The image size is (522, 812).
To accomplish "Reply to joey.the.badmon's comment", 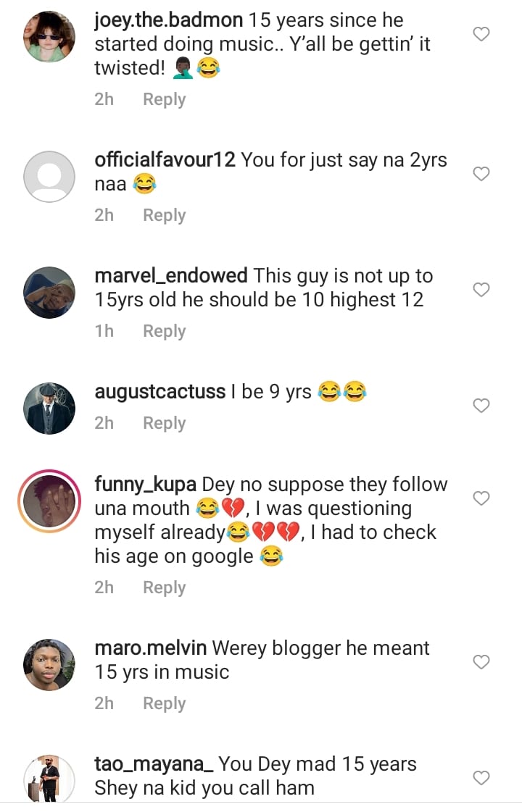I will pos(164,99).
